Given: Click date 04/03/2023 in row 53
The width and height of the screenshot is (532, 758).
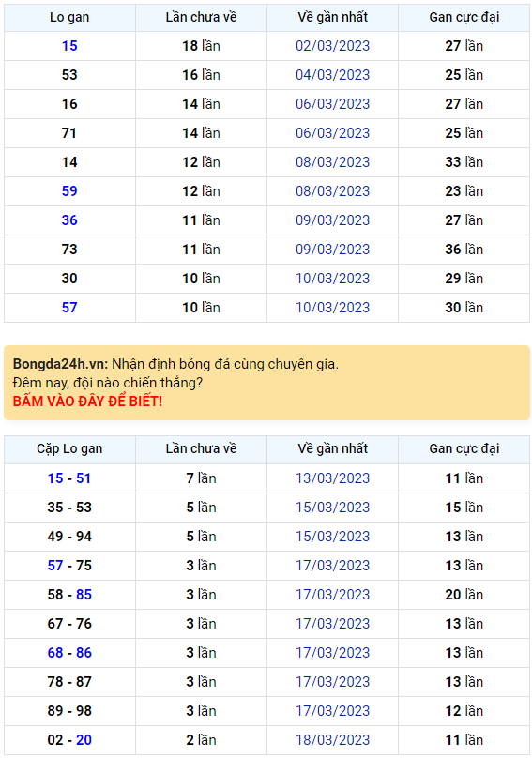Looking at the screenshot, I should (x=333, y=75).
